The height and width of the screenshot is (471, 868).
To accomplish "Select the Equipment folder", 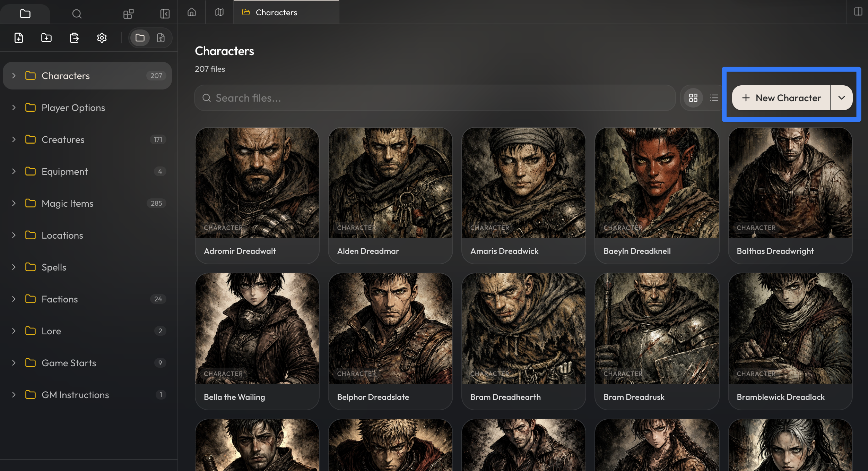I will (x=87, y=171).
